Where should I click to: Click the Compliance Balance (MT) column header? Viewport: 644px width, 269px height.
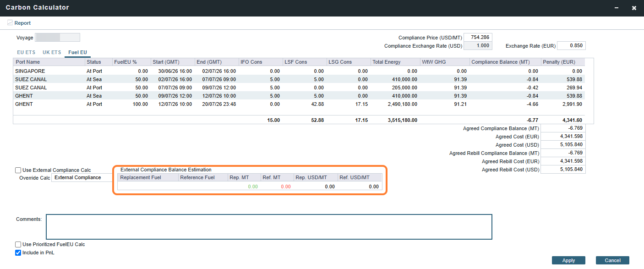coord(505,62)
